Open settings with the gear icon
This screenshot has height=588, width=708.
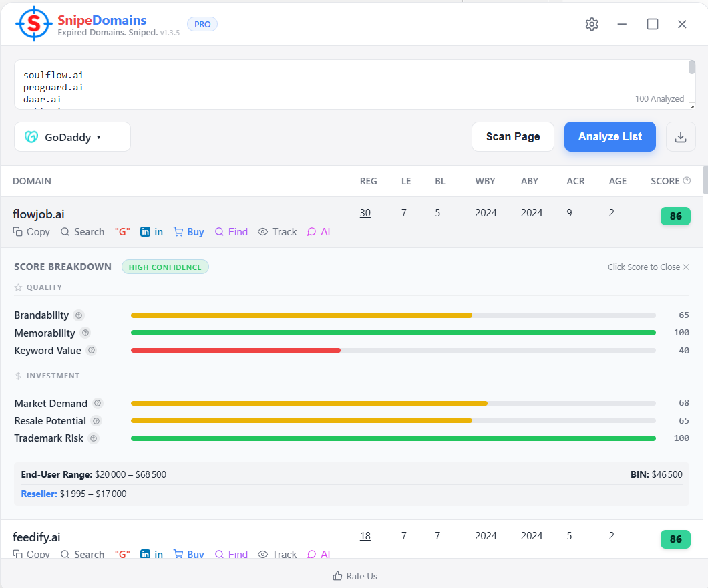click(x=592, y=24)
